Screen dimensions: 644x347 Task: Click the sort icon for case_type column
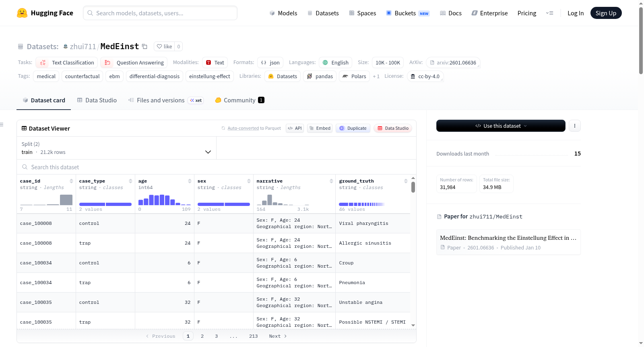[130, 181]
